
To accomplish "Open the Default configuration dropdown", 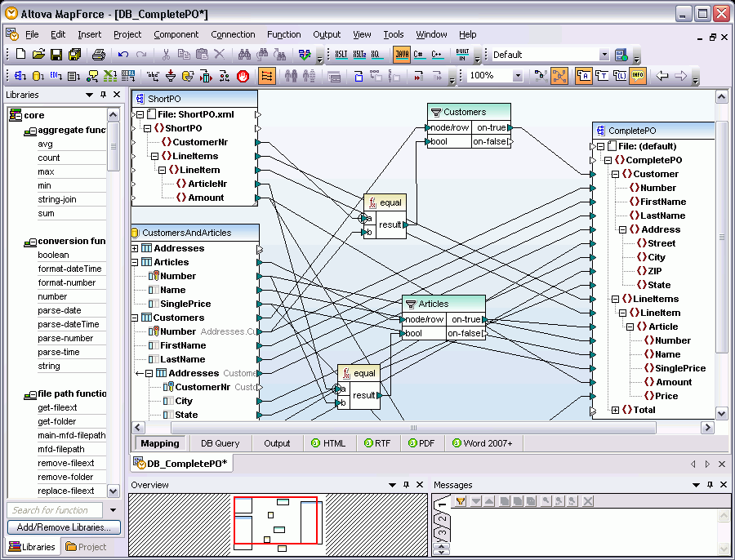I will (x=604, y=55).
